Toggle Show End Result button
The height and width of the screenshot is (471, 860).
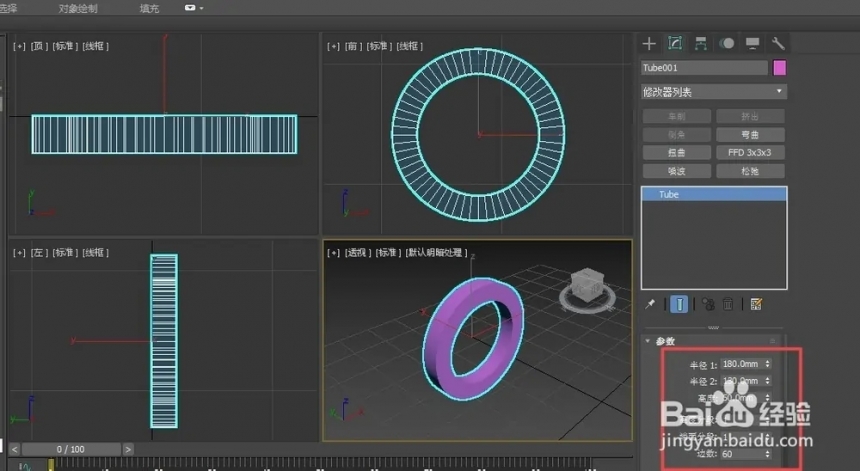(679, 304)
